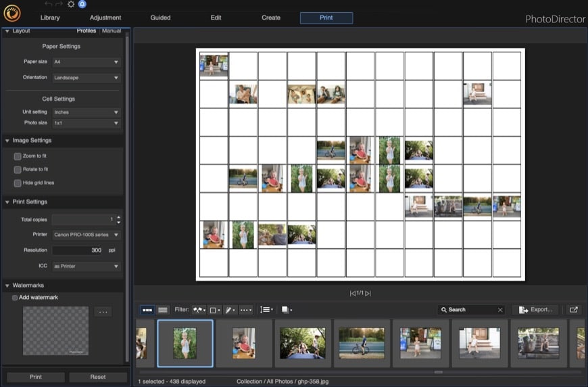
Task: Select kids on bench filmstrip thumbnail
Action: click(x=538, y=343)
